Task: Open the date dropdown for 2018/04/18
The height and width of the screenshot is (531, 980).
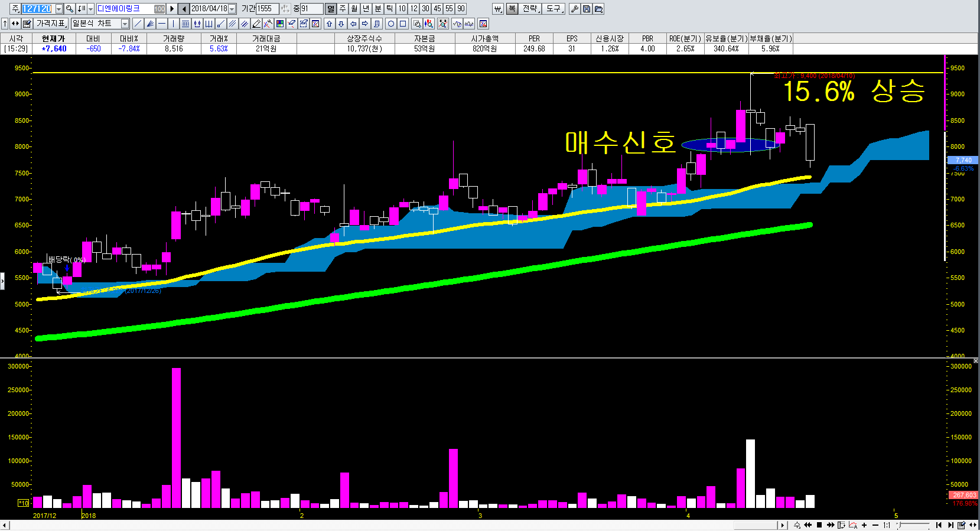Action: pos(232,9)
